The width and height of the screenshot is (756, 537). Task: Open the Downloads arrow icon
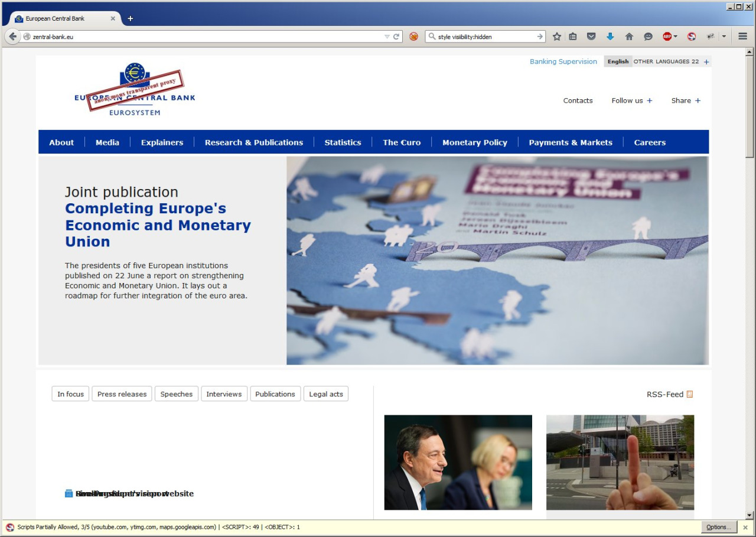pos(610,37)
